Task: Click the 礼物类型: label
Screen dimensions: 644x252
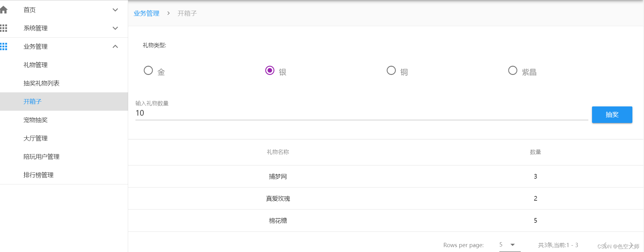Action: click(154, 45)
